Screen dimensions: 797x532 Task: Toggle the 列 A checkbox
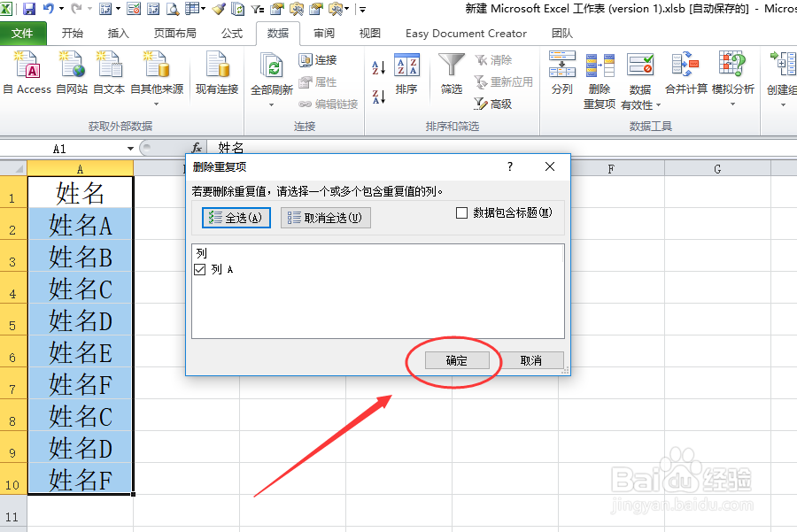(x=200, y=269)
